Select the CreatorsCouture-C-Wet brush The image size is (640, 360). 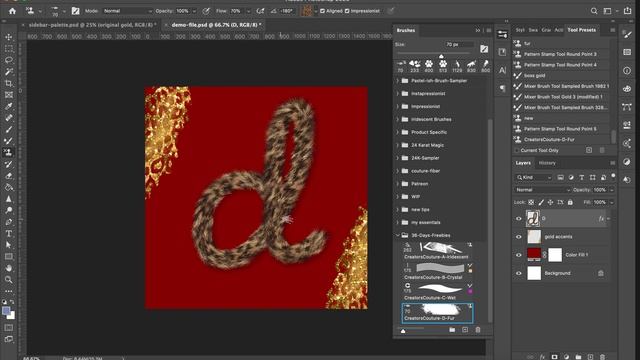click(x=437, y=291)
